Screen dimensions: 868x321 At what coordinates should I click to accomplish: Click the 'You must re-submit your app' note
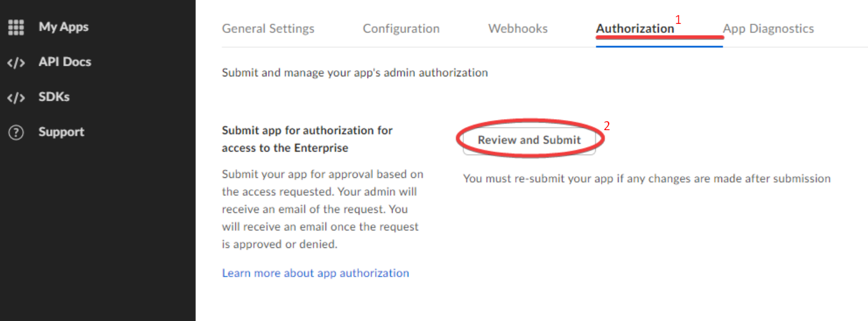[647, 179]
